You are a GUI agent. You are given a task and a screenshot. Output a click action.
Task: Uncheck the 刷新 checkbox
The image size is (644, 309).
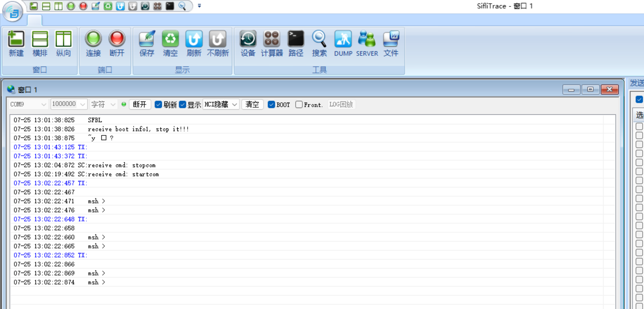[x=158, y=105]
